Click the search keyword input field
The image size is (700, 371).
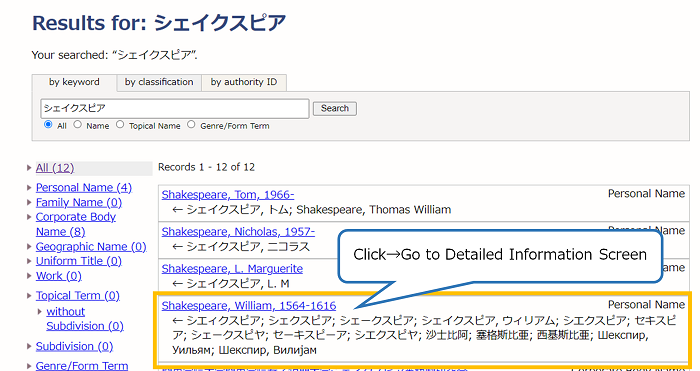pyautogui.click(x=175, y=108)
